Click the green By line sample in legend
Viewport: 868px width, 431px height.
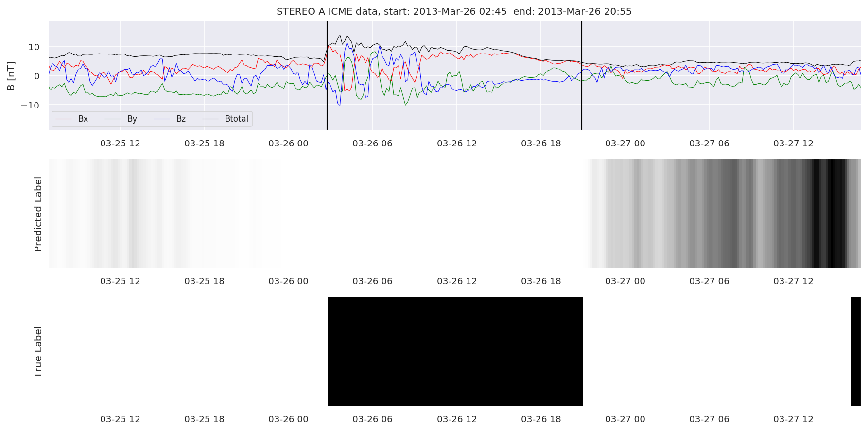click(113, 119)
